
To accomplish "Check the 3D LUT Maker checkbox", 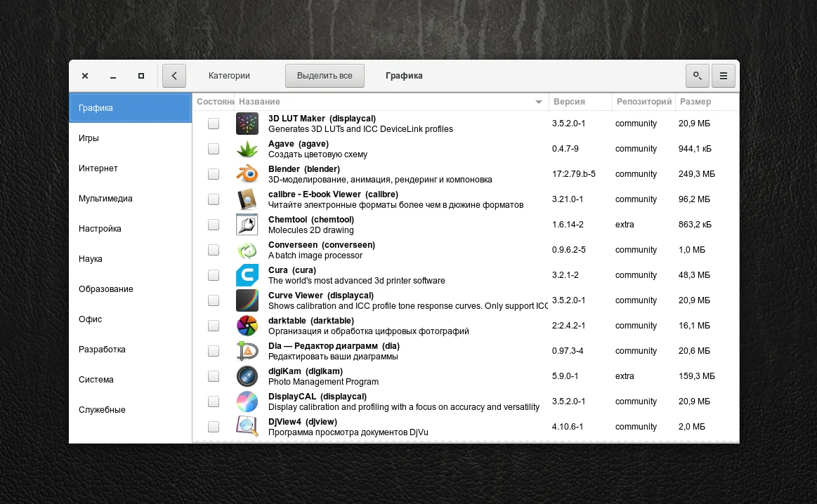I will point(214,124).
